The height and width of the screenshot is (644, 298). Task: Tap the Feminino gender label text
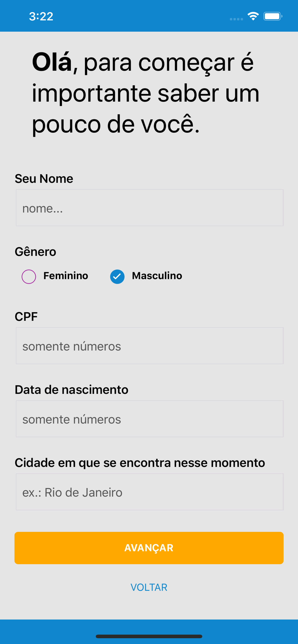(66, 276)
